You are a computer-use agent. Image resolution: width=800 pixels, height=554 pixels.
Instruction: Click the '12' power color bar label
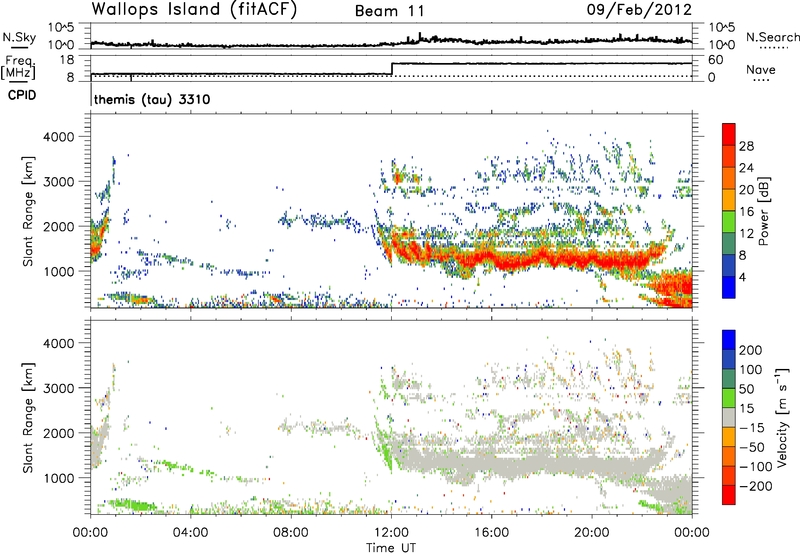746,234
